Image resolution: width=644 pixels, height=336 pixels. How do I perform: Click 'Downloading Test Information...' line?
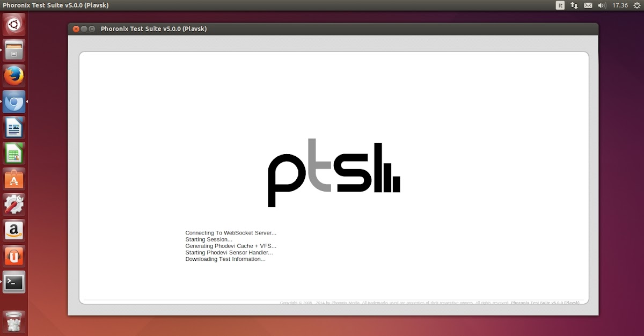coord(225,259)
